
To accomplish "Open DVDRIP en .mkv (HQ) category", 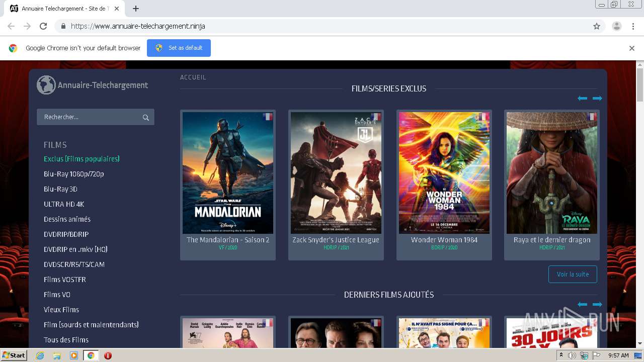I will 75,249.
